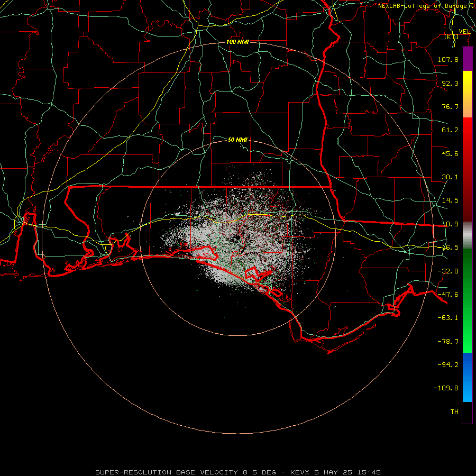Select the 14.5 legend value
476x476 pixels.
tap(450, 200)
